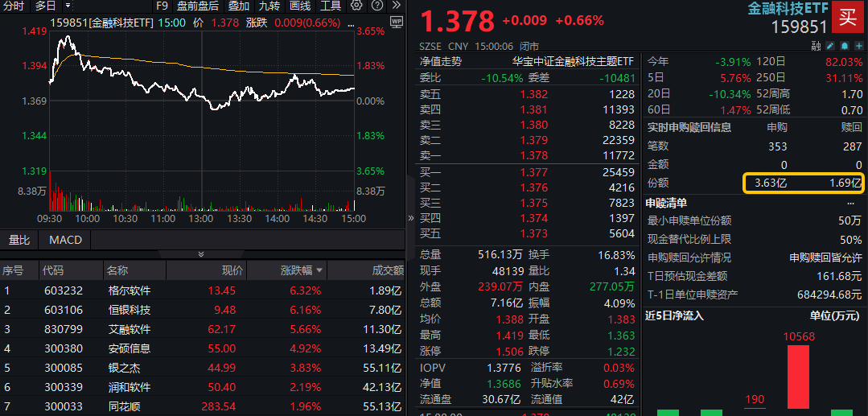
Task: Select 格尔软件 row in constituent list
Action: [x=202, y=290]
